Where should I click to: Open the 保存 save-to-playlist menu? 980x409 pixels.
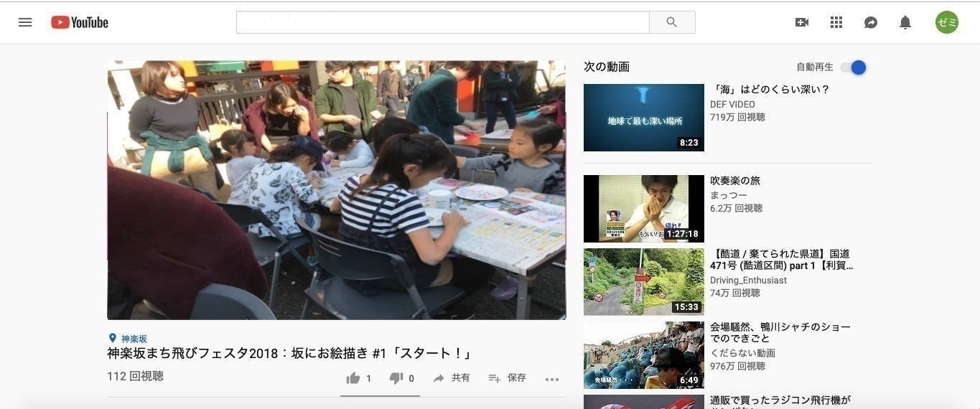(x=507, y=378)
